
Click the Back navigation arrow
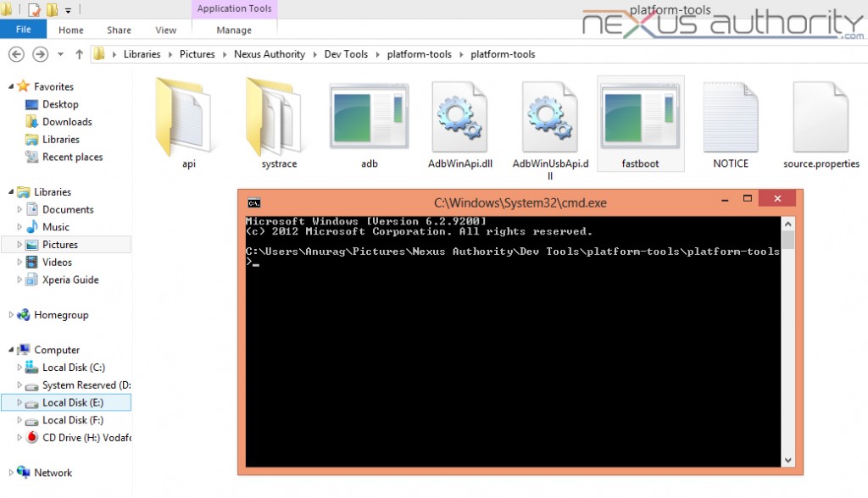(x=16, y=53)
